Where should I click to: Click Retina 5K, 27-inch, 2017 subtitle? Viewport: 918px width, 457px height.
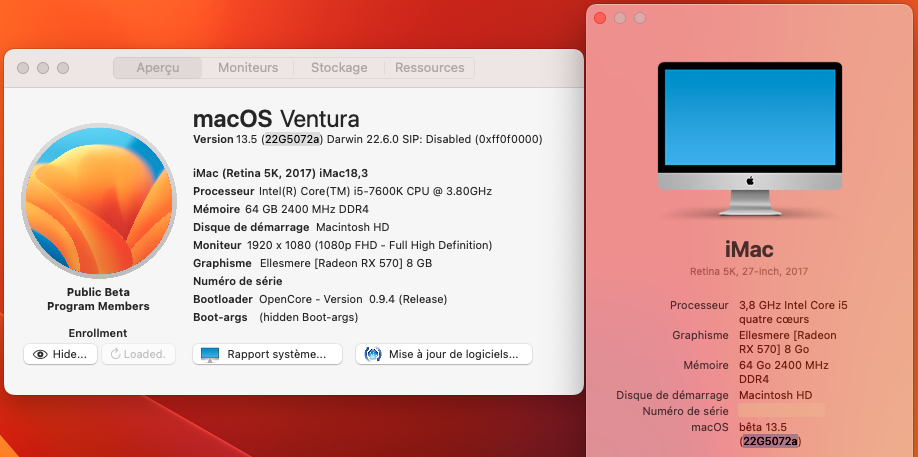[x=749, y=272]
